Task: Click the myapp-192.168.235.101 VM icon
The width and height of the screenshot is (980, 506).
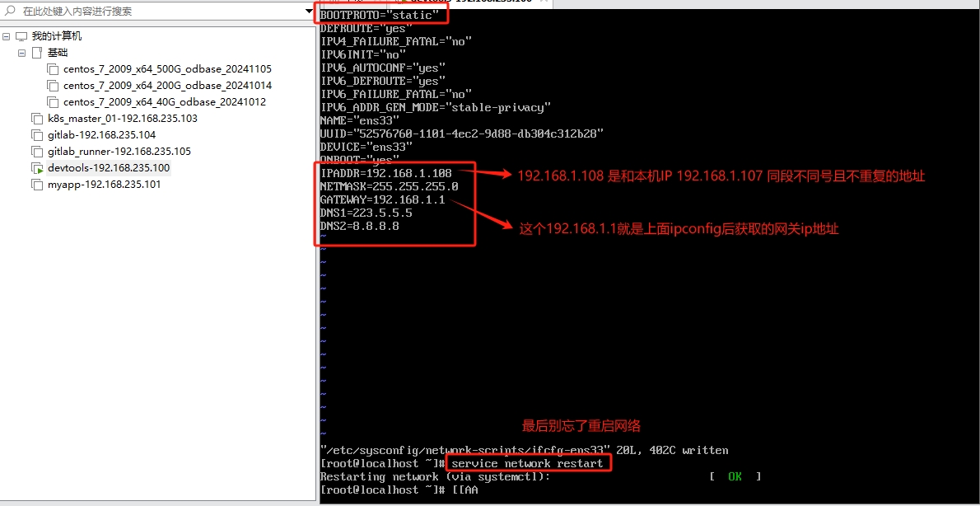Action: pos(36,185)
